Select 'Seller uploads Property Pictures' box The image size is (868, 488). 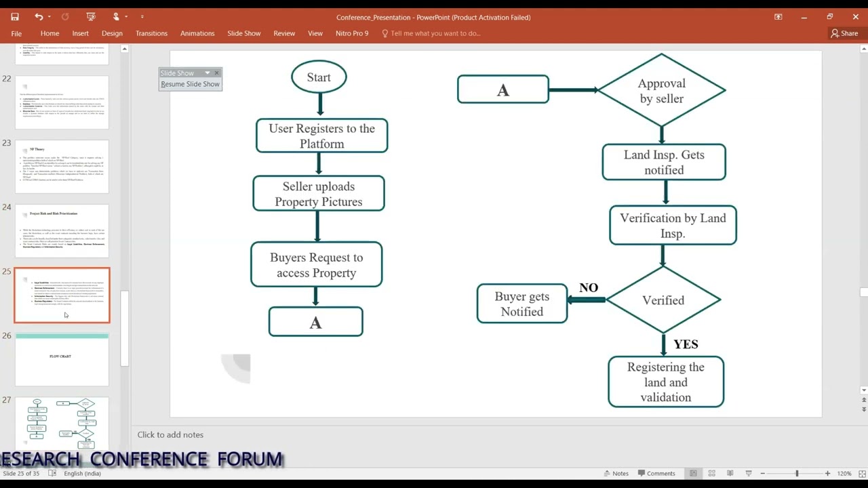click(x=319, y=194)
